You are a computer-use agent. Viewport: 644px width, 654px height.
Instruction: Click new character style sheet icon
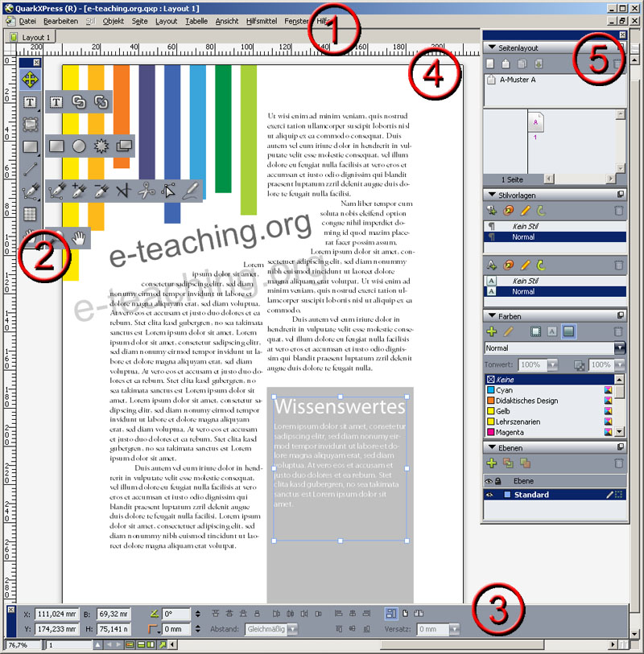pyautogui.click(x=492, y=265)
